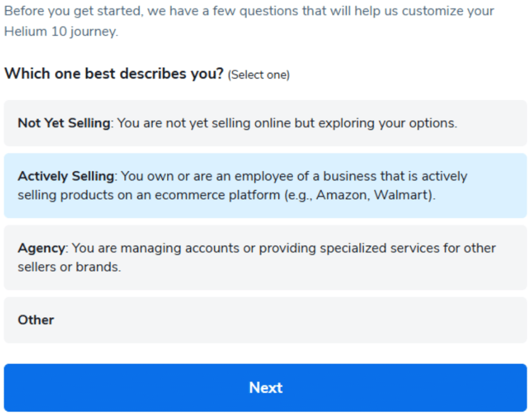
Task: Click 'Before you get started' intro sentence
Action: [x=70, y=11]
